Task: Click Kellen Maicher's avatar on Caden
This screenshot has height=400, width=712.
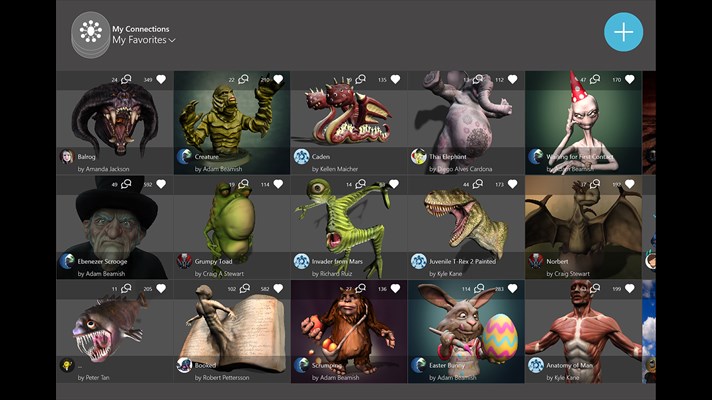Action: [301, 157]
